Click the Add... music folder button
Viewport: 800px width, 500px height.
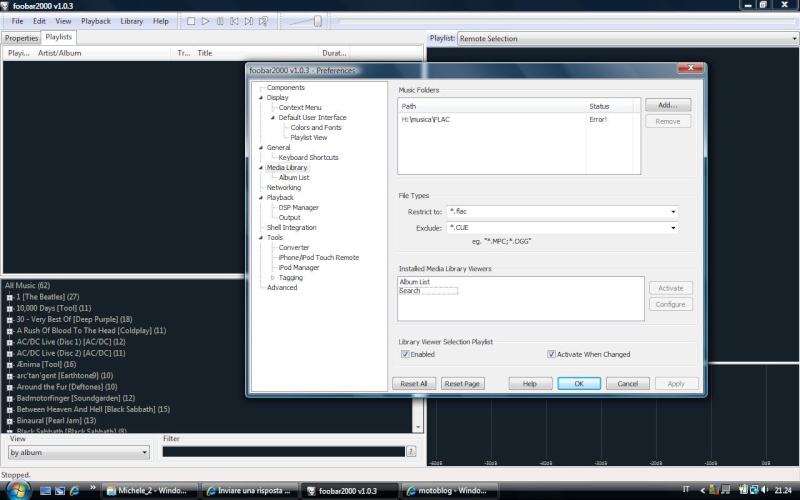click(668, 105)
